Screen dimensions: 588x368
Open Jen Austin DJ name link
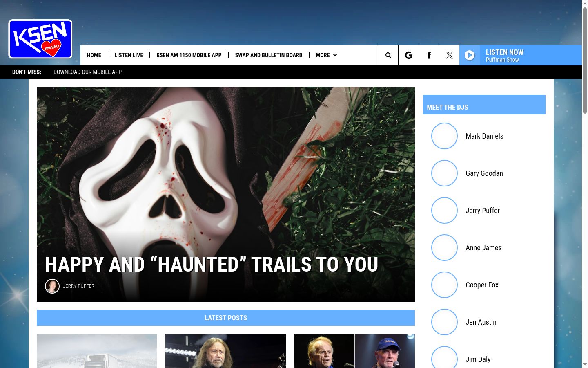tap(481, 322)
